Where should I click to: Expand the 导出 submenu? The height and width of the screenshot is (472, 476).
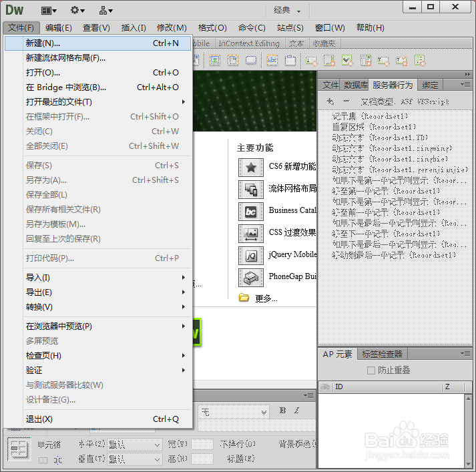[184, 292]
